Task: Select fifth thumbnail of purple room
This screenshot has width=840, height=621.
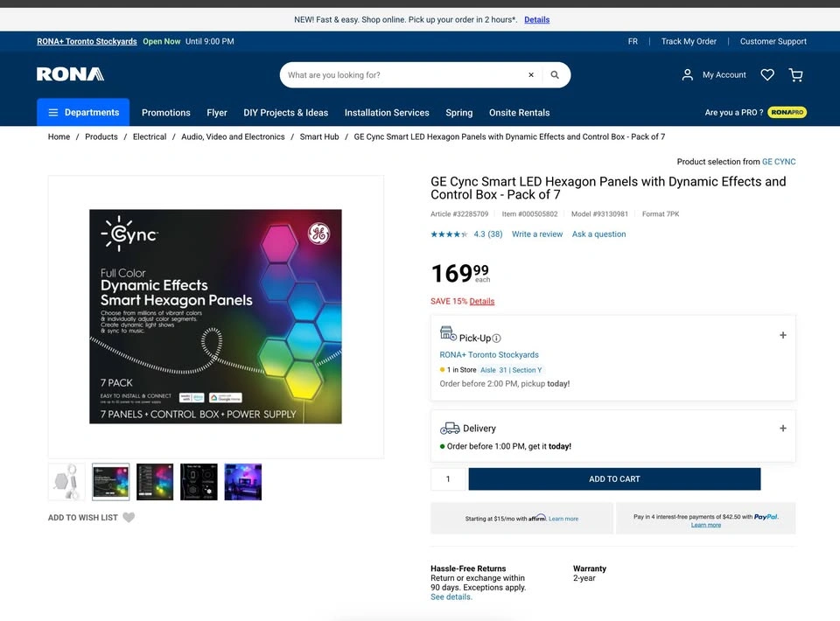Action: tap(242, 482)
